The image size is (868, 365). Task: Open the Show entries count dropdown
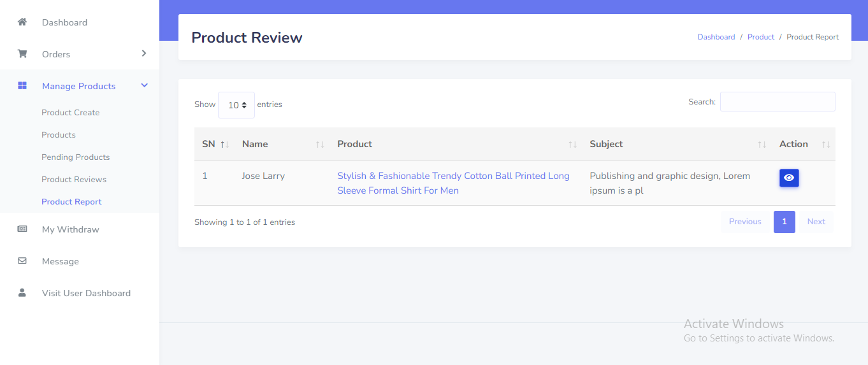pyautogui.click(x=236, y=105)
